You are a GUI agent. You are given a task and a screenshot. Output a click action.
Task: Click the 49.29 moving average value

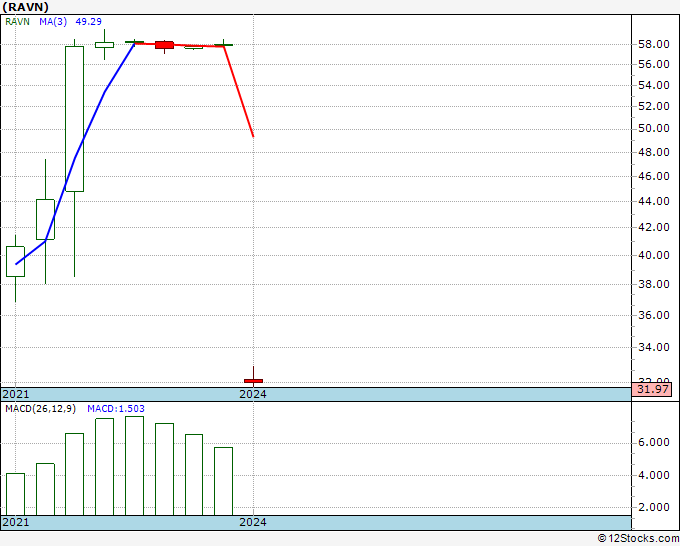(88, 22)
